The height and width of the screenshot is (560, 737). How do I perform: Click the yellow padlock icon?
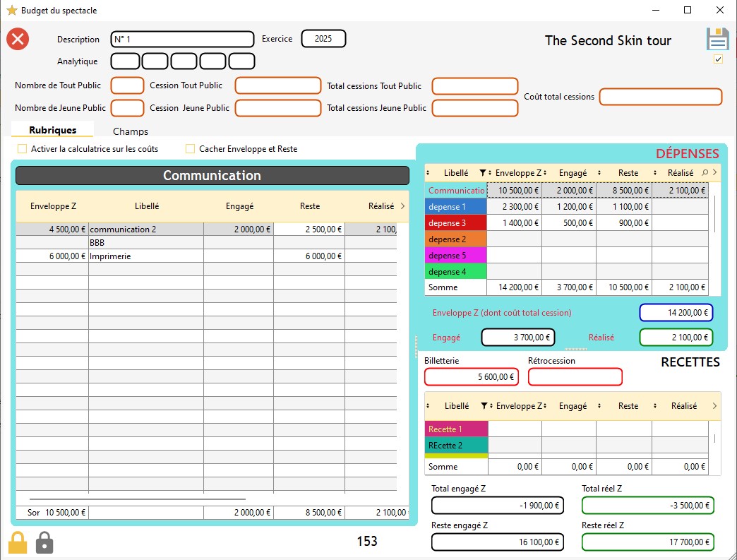(18, 542)
